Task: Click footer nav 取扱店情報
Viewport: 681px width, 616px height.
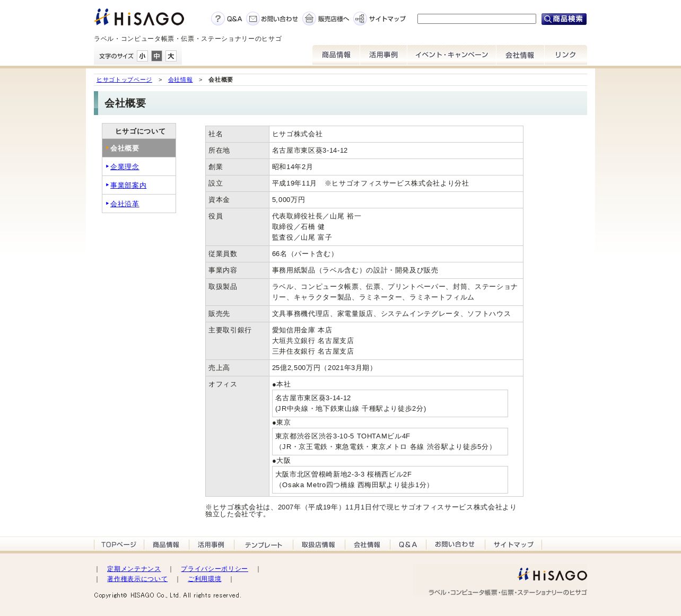Action: 318,545
